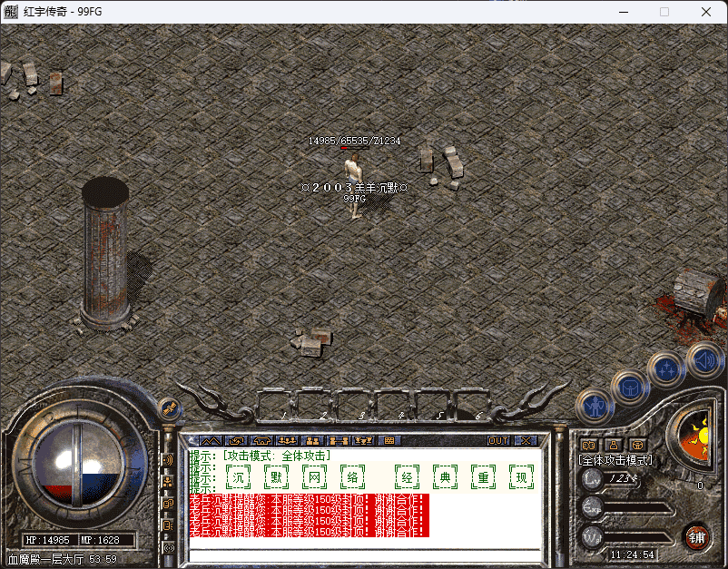Click the experience progress bar
728x569 pixels.
[638, 509]
